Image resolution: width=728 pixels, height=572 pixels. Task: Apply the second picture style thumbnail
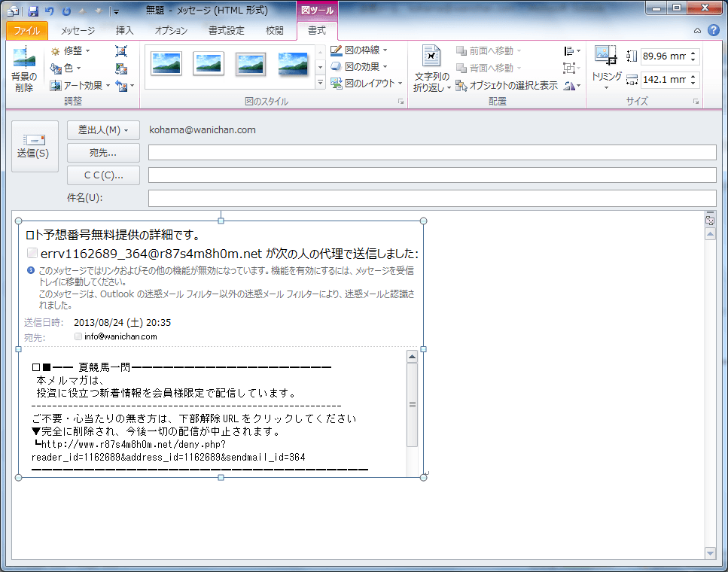pyautogui.click(x=209, y=64)
